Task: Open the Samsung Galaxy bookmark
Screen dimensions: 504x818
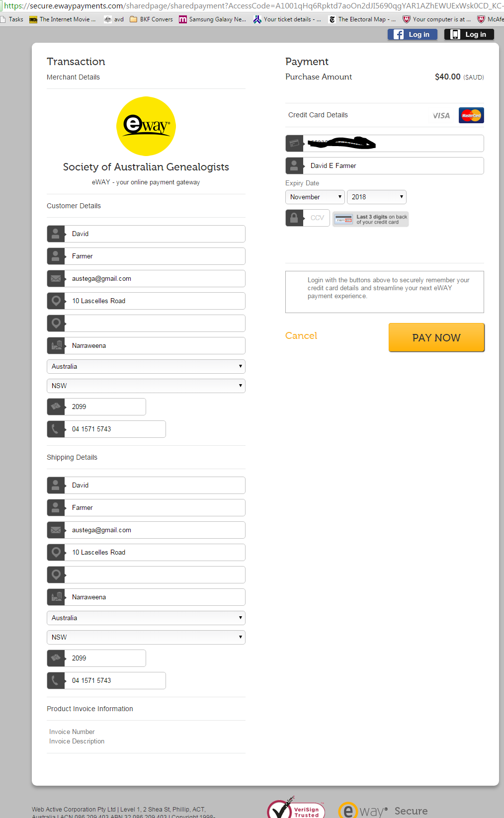Action: click(x=213, y=19)
